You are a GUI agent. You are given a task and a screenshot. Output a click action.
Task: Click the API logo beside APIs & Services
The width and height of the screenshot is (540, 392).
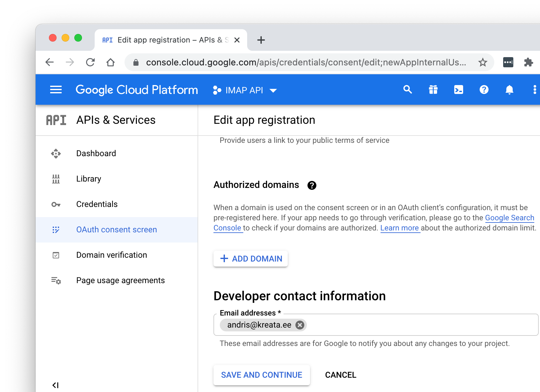click(x=56, y=120)
